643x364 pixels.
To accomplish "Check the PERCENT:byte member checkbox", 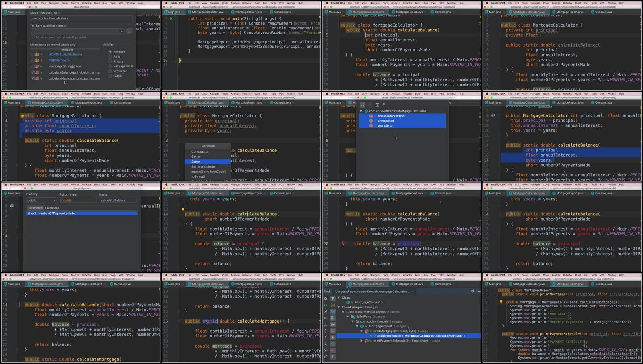I will click(33, 61).
